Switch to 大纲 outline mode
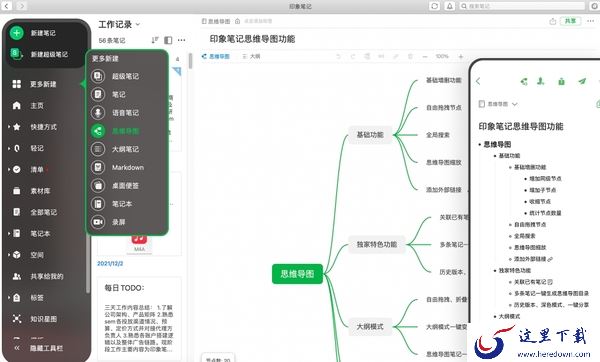Screen dimensions: 600x362 (251, 56)
